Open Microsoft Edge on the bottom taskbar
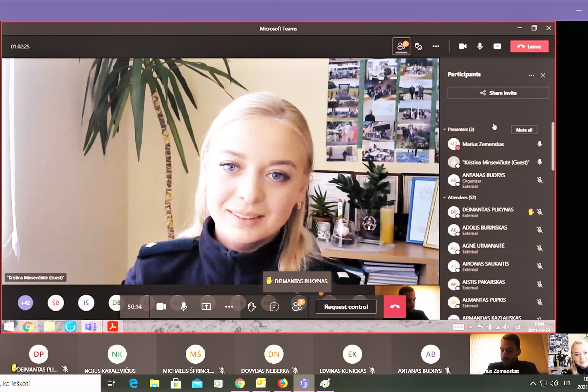Viewport: 588px width, 392px height. 133,383
